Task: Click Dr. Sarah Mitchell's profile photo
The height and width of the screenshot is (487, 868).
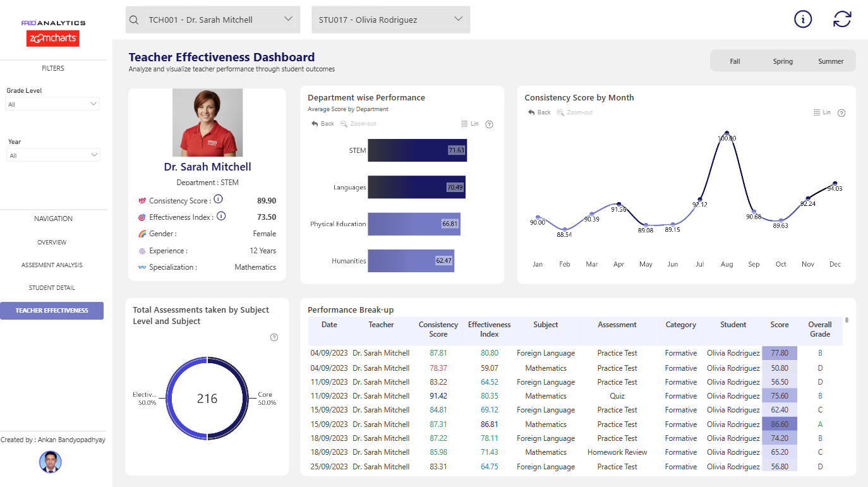Action: click(x=207, y=123)
